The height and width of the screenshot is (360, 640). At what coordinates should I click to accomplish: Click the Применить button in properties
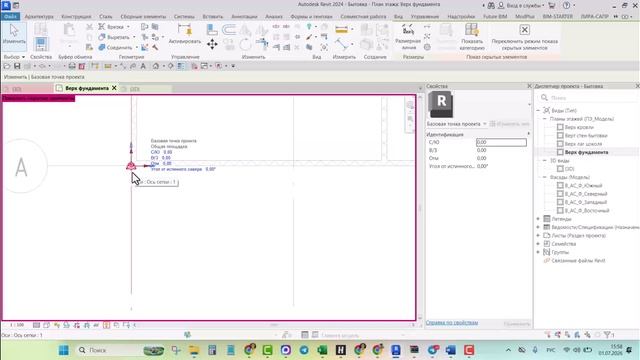[x=517, y=324]
